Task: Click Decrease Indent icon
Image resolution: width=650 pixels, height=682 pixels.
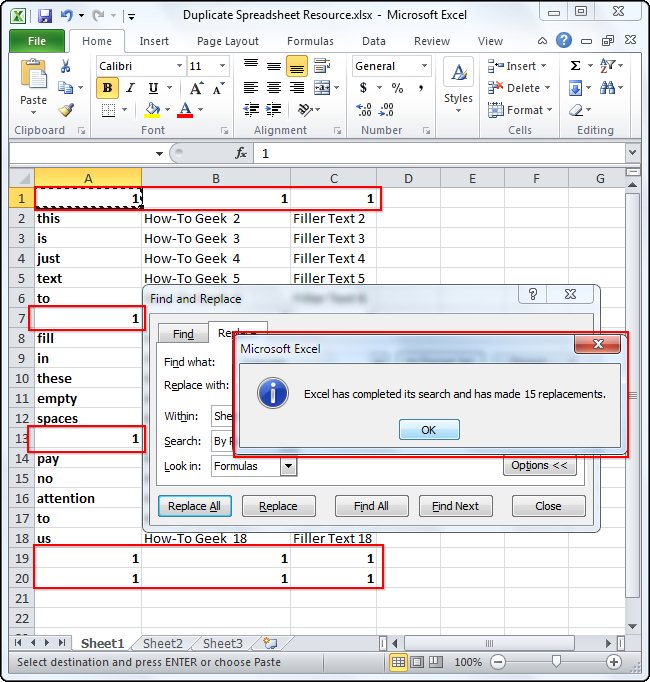Action: [x=251, y=110]
